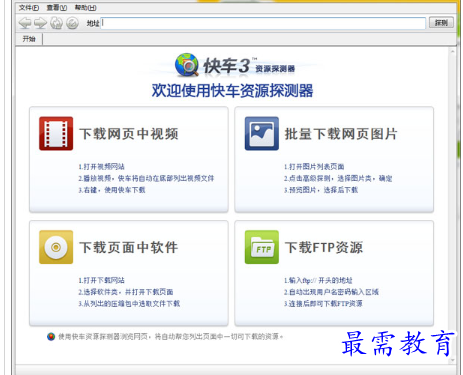The image size is (463, 375).
Task: Focus the 地址 address input field
Action: tap(263, 23)
